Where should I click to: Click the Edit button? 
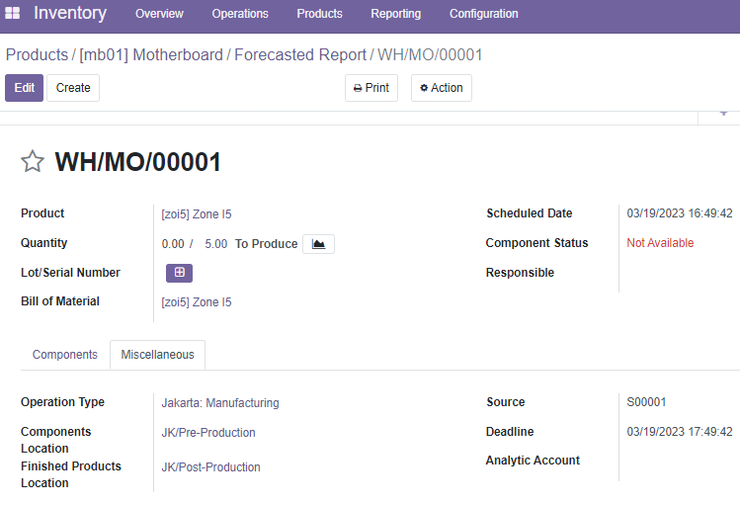[24, 88]
